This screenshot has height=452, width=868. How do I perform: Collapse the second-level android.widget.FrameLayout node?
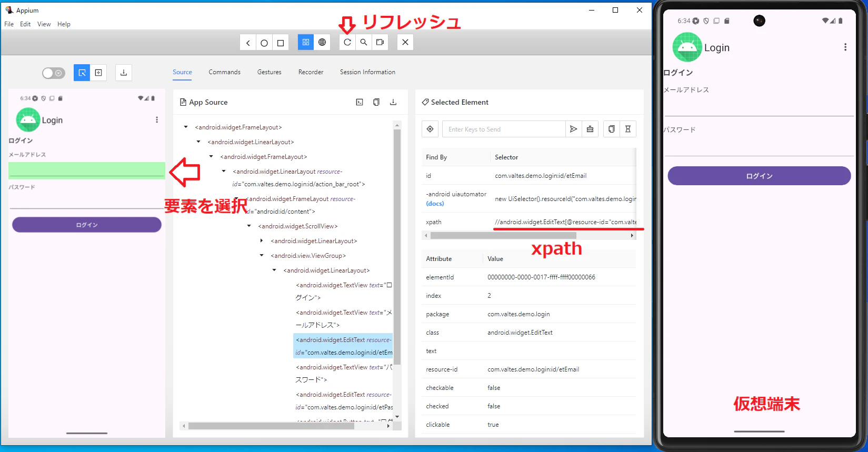pos(211,157)
